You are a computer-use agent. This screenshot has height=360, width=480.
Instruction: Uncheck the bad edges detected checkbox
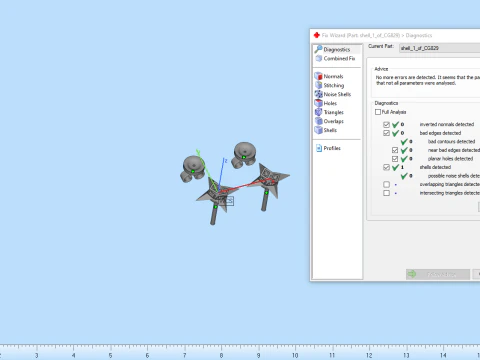pyautogui.click(x=386, y=133)
